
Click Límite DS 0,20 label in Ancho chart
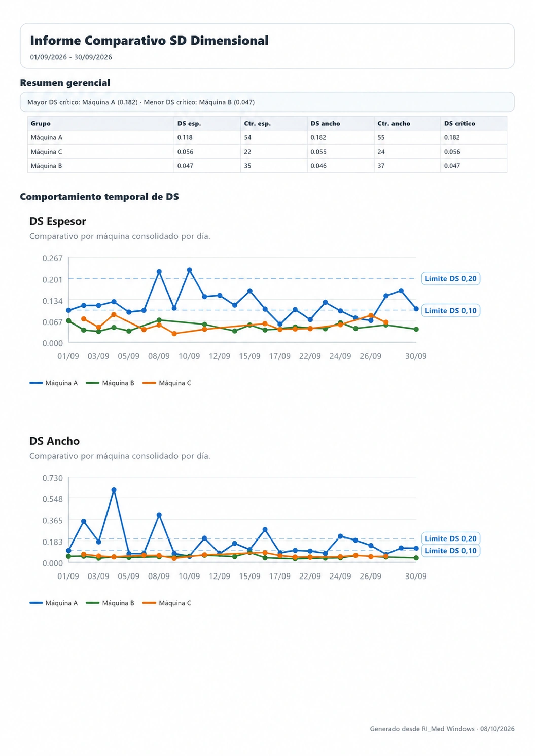click(451, 538)
